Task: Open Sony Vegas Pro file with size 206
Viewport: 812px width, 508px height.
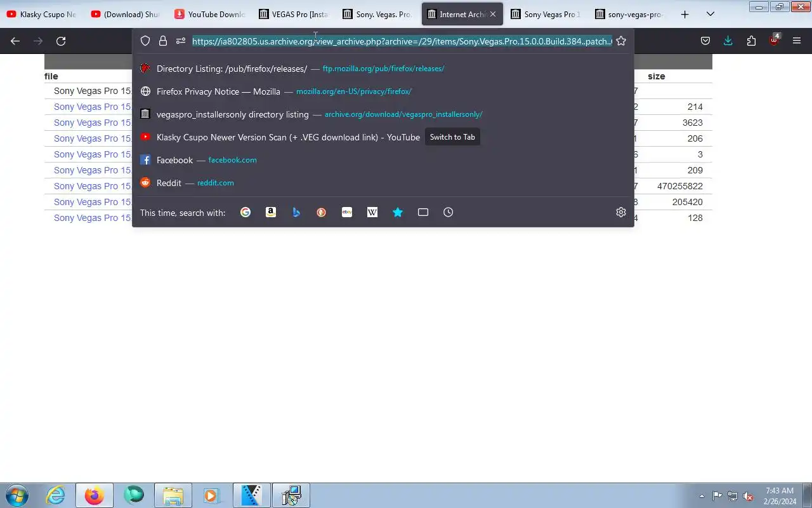Action: [x=93, y=138]
